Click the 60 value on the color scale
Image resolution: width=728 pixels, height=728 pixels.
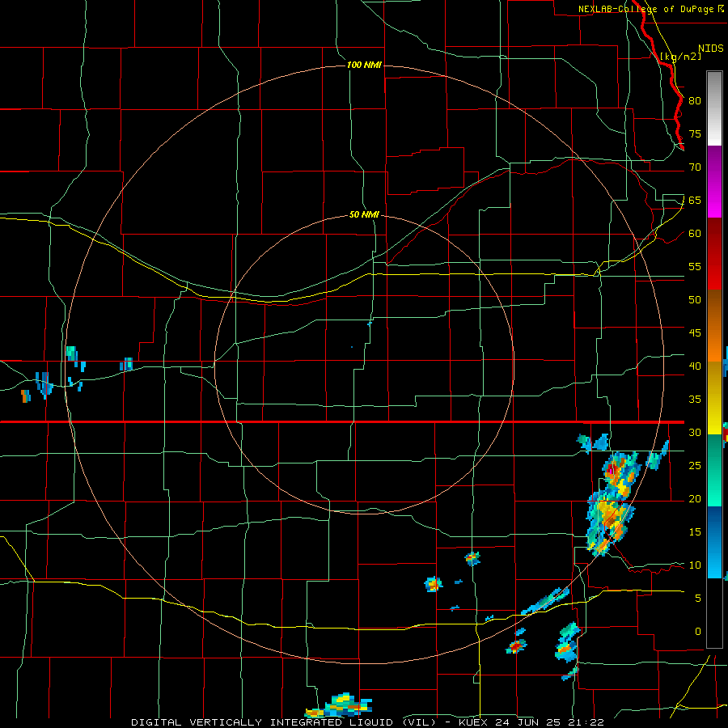click(695, 234)
